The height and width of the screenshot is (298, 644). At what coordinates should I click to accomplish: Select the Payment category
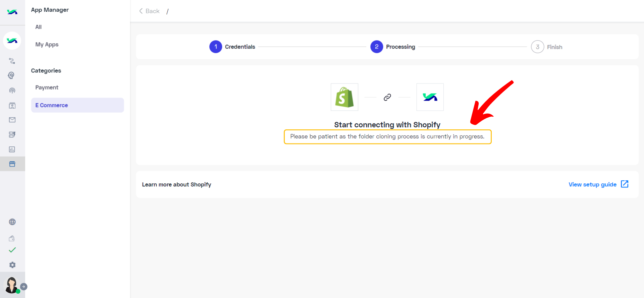[x=47, y=87]
